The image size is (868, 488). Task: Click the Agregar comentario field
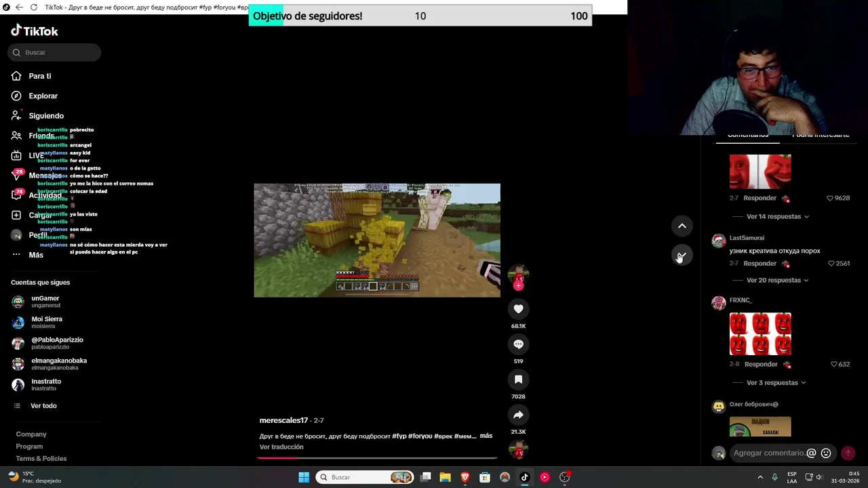click(769, 453)
